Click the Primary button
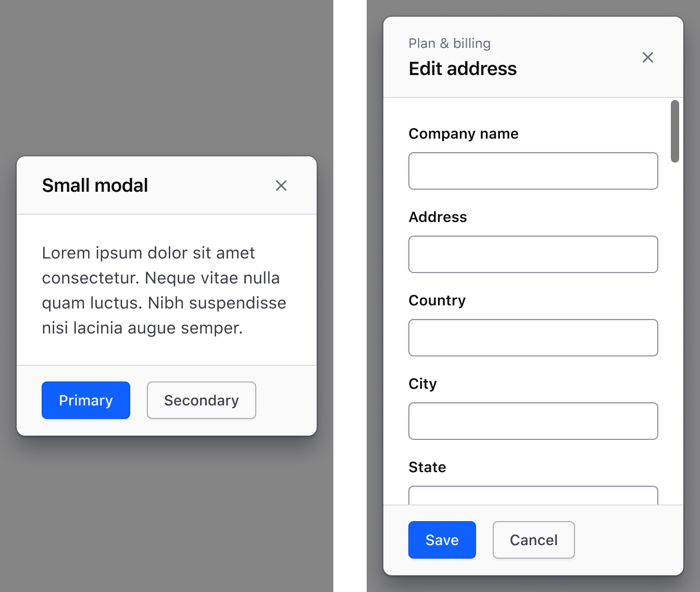The image size is (700, 592). click(x=85, y=400)
